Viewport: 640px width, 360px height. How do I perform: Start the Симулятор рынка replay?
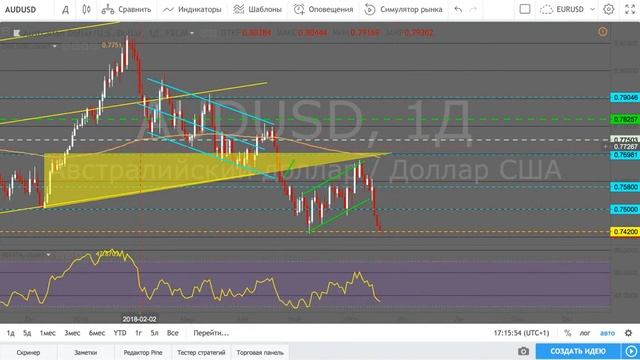(x=403, y=9)
